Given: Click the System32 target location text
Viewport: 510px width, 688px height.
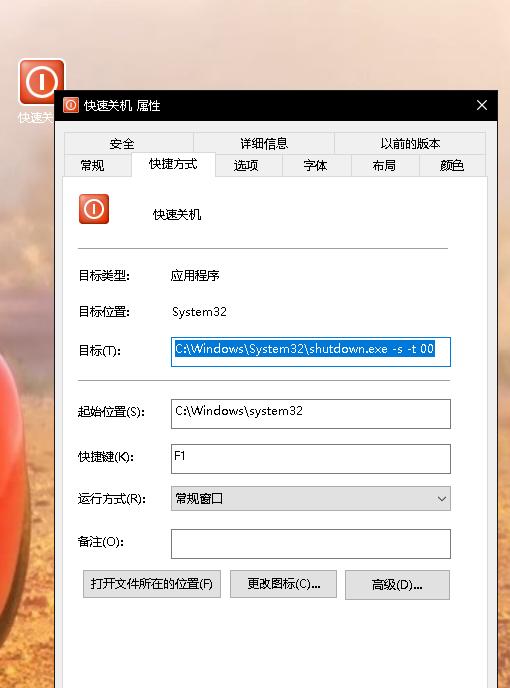Looking at the screenshot, I should click(199, 312).
